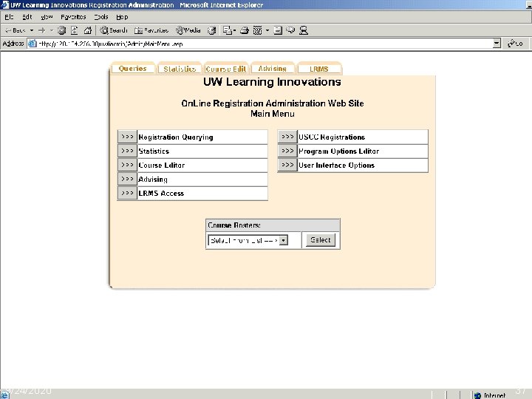Click >>> button beside Statistics
This screenshot has height=399, width=532.
point(127,151)
